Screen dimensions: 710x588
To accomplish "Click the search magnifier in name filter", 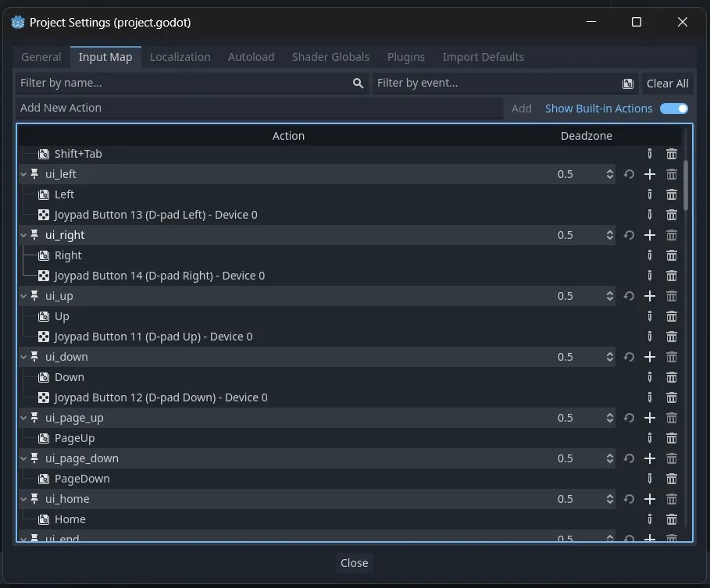I will [359, 84].
